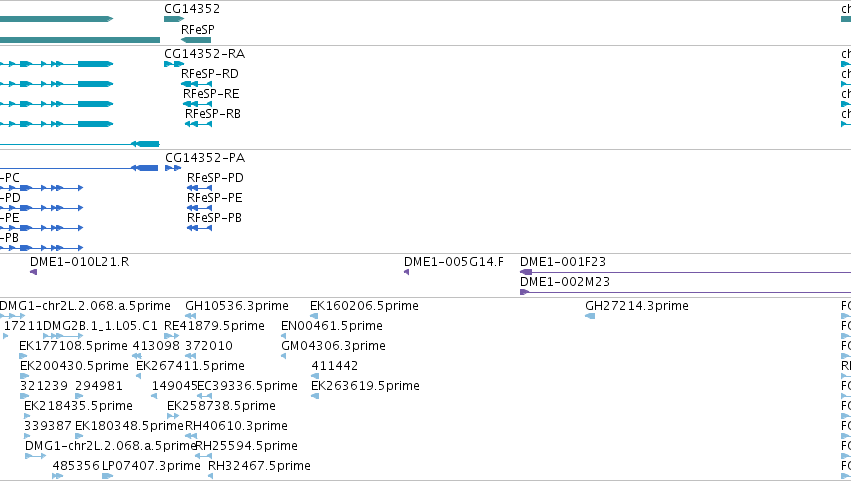Viewport: 851px width, 481px height.
Task: Click EN00461.5prime EST label
Action: pyautogui.click(x=332, y=326)
